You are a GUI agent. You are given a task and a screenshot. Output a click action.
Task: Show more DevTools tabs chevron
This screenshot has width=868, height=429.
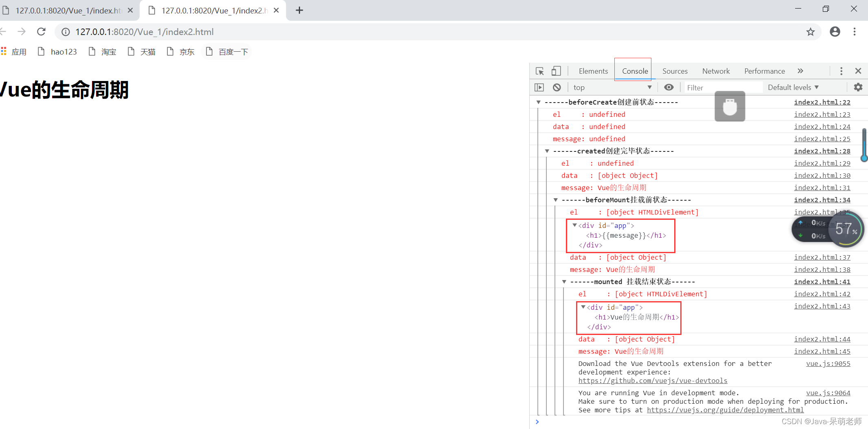[x=800, y=71]
